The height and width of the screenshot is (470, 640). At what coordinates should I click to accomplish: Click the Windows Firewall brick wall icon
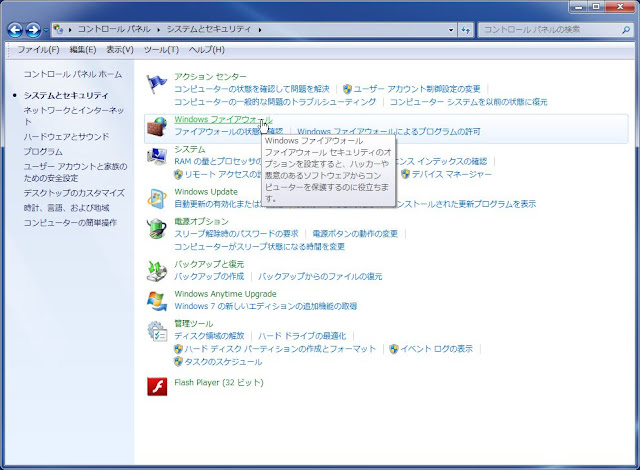pos(157,126)
